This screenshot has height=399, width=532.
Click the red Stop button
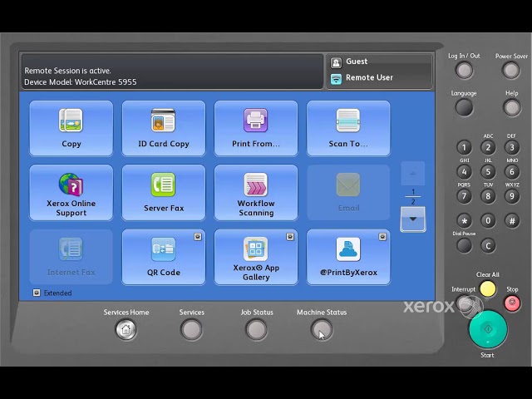pos(512,303)
